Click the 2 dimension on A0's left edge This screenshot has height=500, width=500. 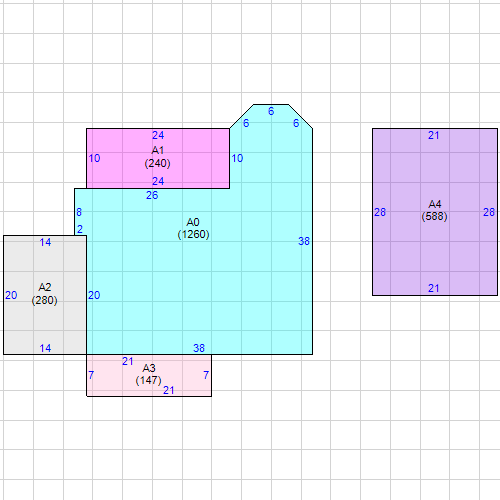click(80, 229)
